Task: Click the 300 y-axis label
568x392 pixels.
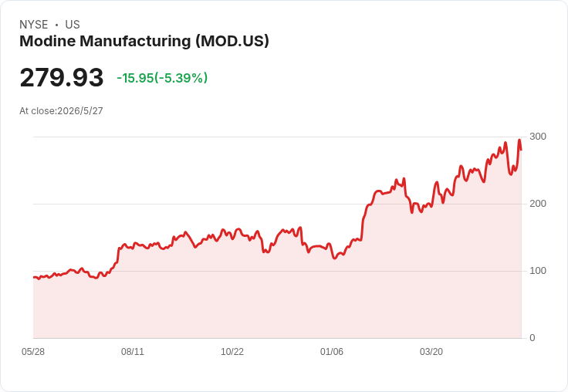Action: pos(538,137)
